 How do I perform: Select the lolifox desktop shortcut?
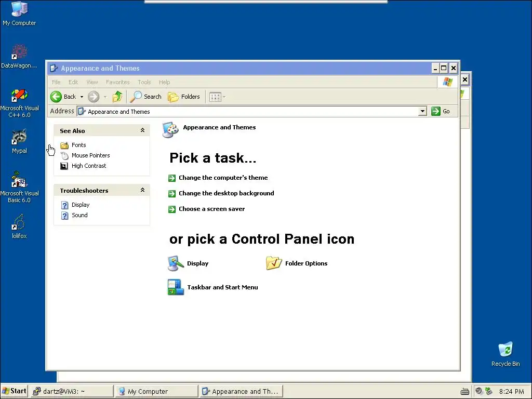(19, 227)
